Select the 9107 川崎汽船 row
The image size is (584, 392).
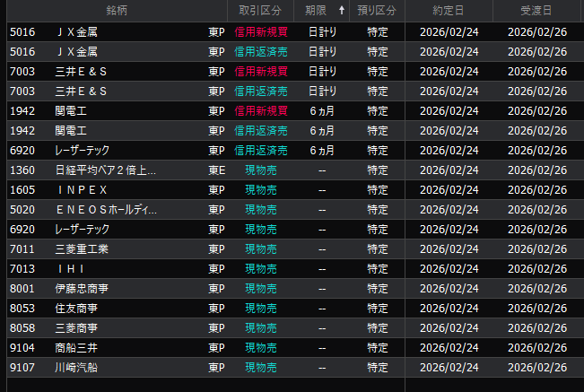pos(77,368)
